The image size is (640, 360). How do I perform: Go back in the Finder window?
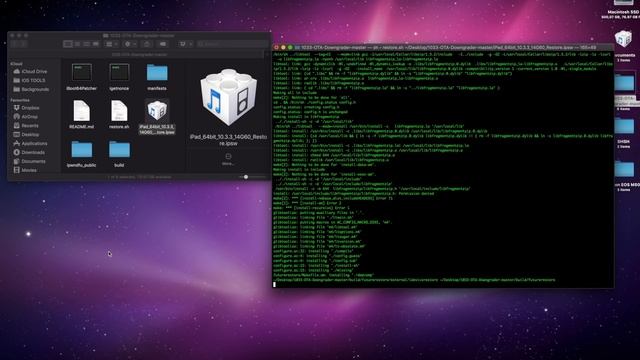[x=14, y=44]
